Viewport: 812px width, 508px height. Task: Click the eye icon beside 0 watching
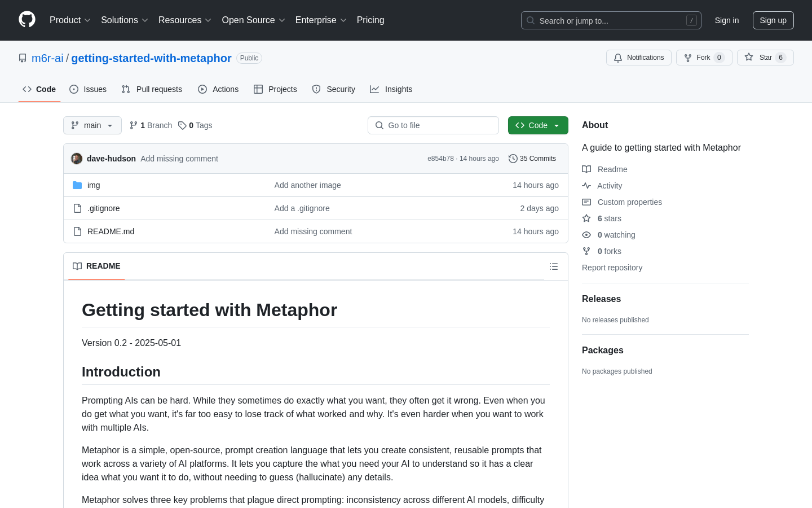(586, 235)
